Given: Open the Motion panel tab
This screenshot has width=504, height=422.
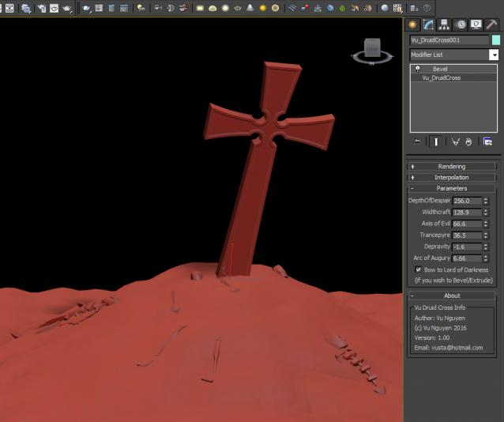Looking at the screenshot, I should (460, 24).
